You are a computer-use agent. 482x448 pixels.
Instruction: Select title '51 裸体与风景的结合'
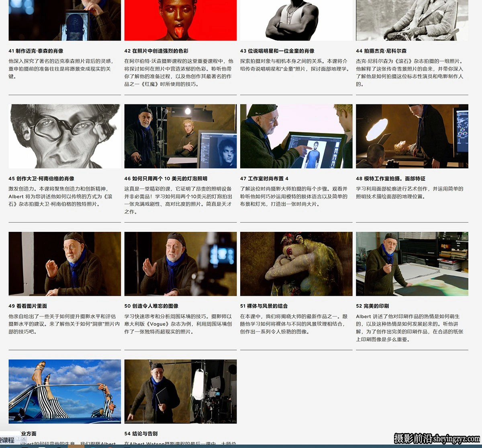point(264,306)
